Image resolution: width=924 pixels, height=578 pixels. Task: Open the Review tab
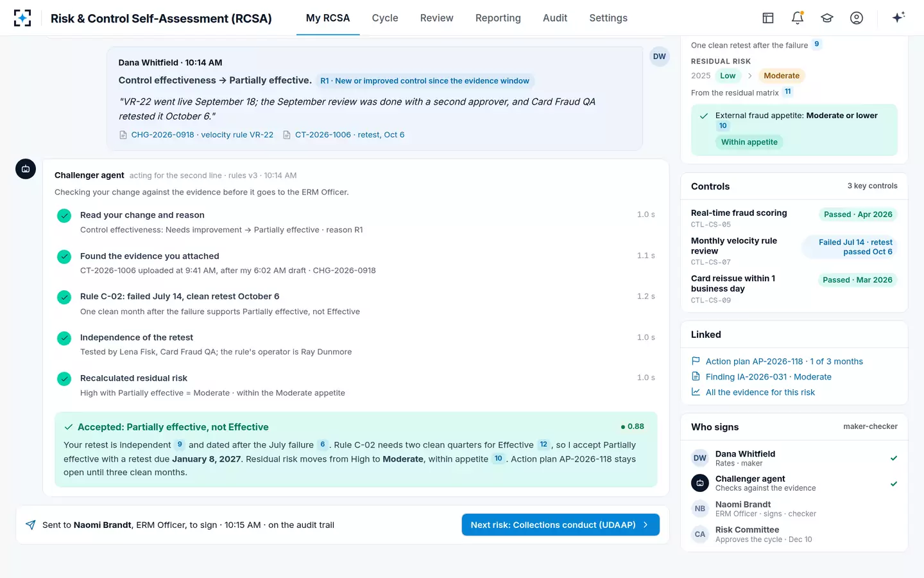tap(437, 18)
